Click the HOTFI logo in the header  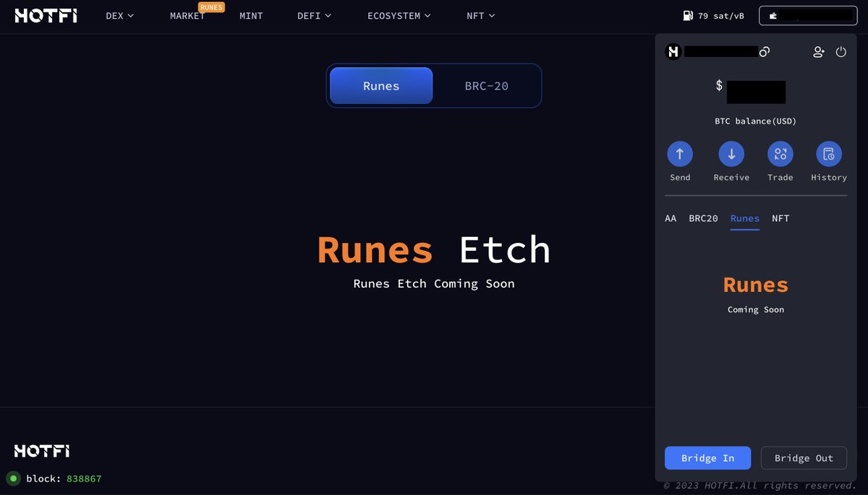pos(46,15)
